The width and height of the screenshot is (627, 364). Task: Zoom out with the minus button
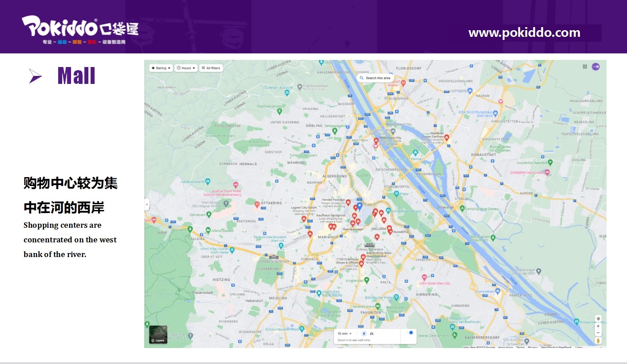pyautogui.click(x=598, y=333)
